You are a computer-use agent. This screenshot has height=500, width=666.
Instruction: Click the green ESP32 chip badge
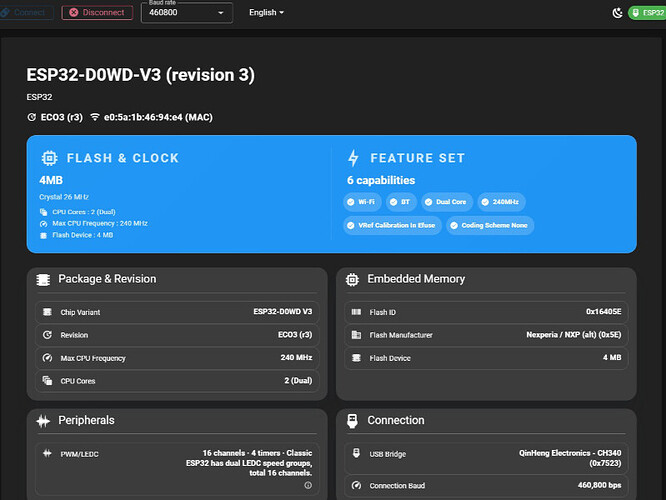pos(647,13)
